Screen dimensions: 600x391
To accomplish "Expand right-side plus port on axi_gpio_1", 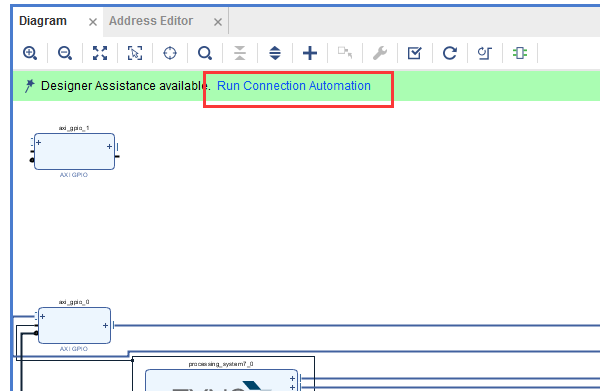I will (109, 147).
